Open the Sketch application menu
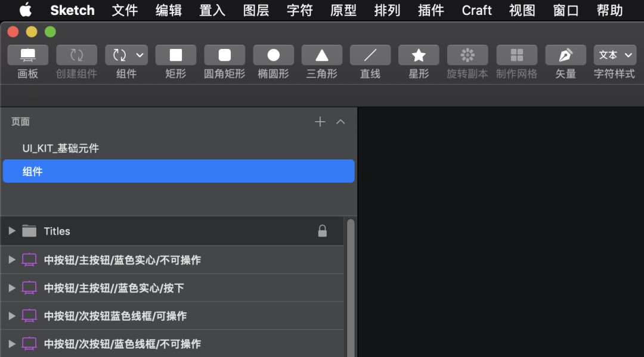 pyautogui.click(x=72, y=10)
